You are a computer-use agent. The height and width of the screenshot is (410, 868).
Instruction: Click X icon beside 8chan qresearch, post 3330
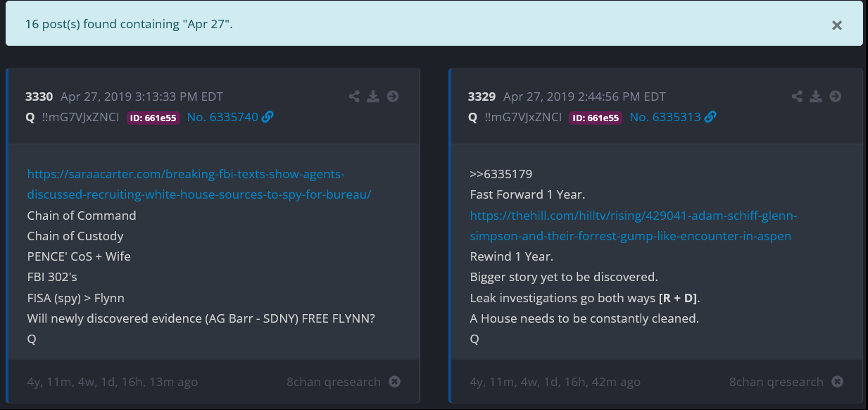tap(395, 382)
